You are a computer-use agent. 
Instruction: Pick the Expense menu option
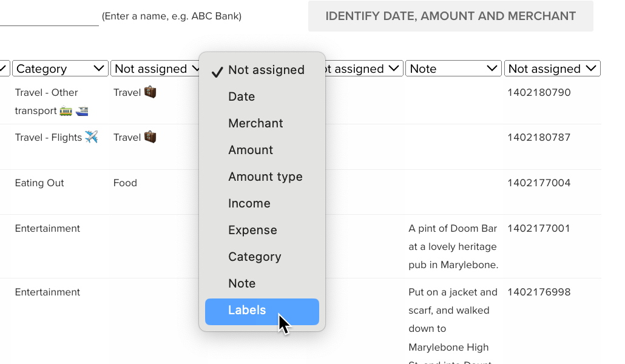pos(252,231)
